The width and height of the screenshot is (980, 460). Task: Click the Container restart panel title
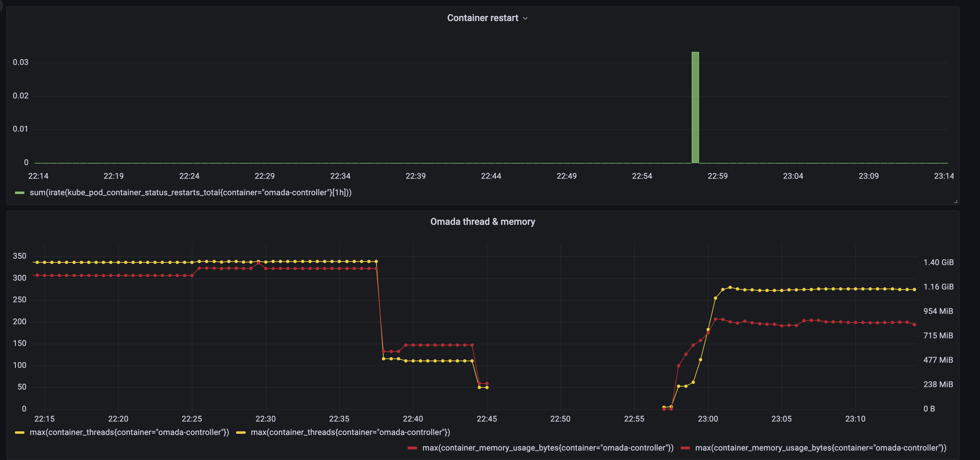(x=482, y=17)
